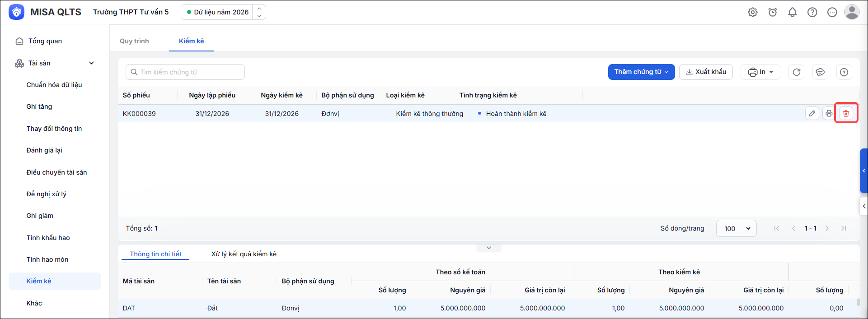Click the Tìm kiếm chứng từ search field
This screenshot has height=319, width=868.
185,72
